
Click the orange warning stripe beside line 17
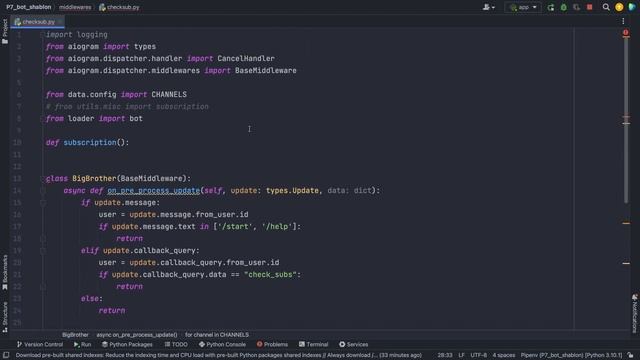[626, 223]
